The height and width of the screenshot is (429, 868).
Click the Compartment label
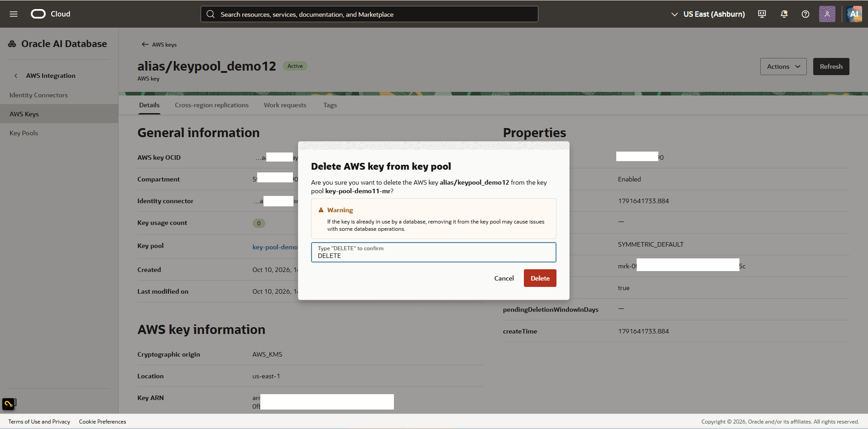[x=158, y=179]
